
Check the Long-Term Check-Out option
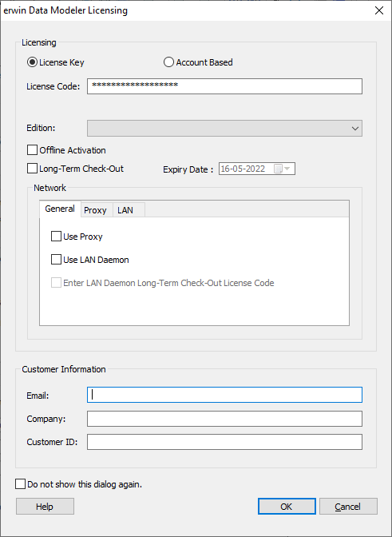(32, 169)
